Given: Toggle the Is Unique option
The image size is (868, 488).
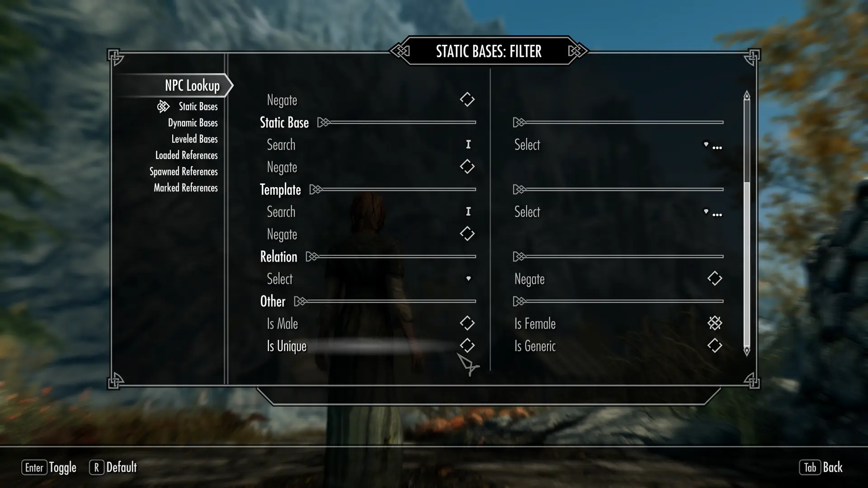Looking at the screenshot, I should tap(467, 346).
